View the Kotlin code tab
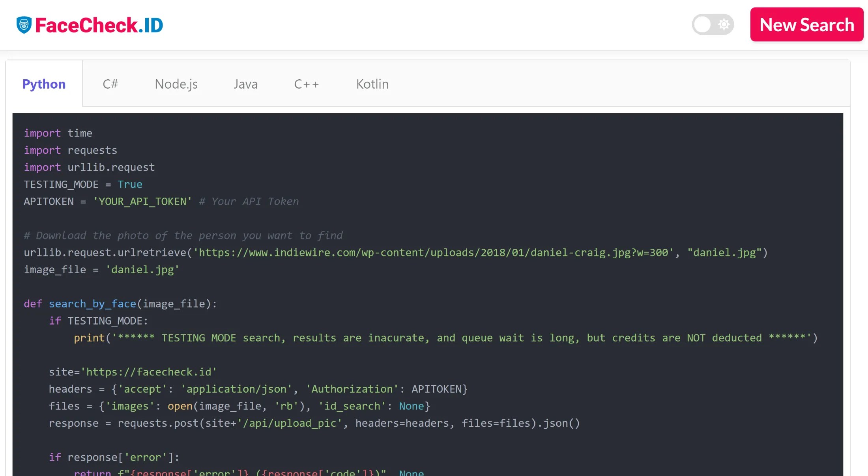The width and height of the screenshot is (868, 476). tap(372, 84)
